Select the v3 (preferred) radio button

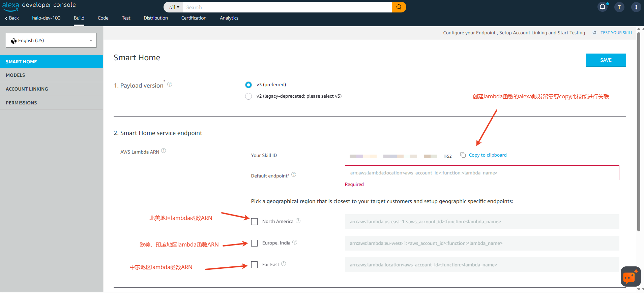click(248, 85)
